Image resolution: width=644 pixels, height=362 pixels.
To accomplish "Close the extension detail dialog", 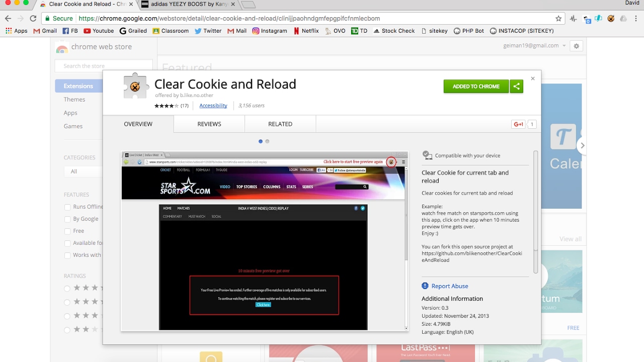I will 533,78.
